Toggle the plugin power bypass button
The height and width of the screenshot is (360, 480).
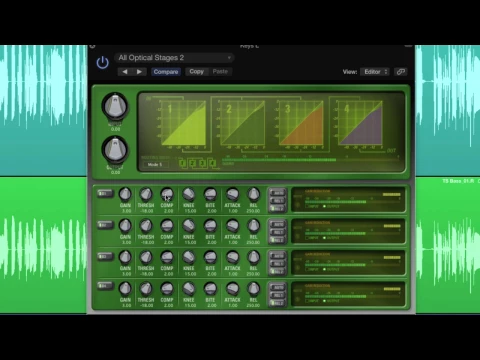(x=102, y=63)
